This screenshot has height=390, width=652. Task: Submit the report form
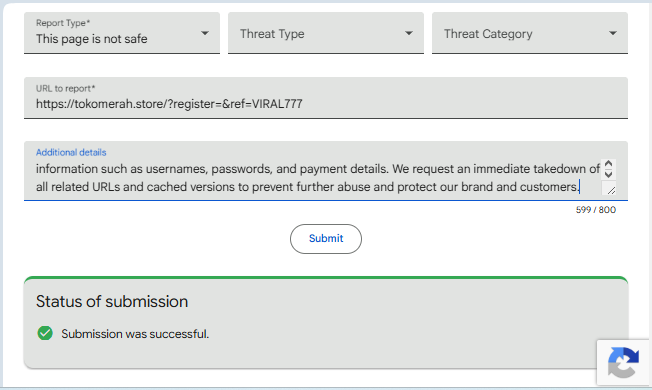coord(326,239)
